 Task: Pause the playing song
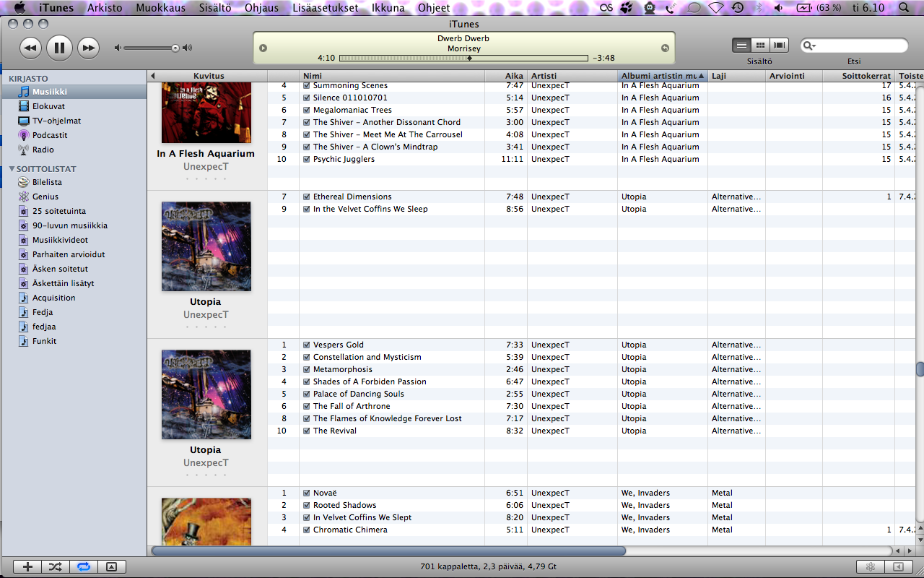click(x=59, y=48)
